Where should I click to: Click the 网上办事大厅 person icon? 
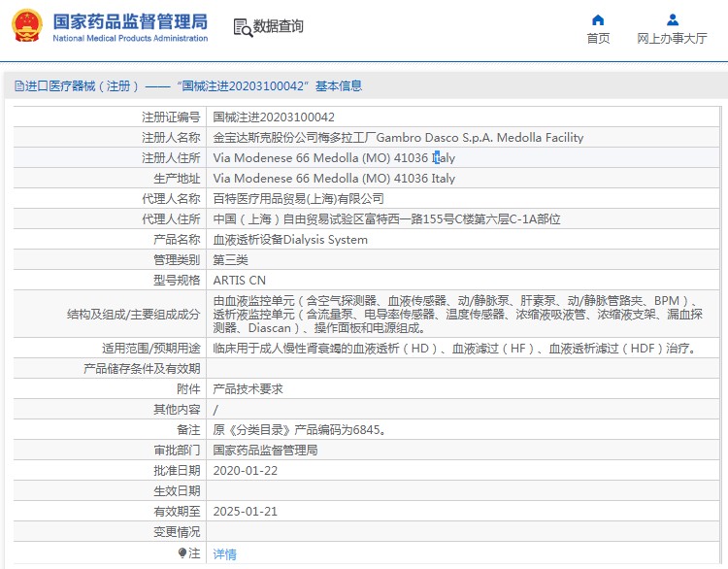(x=672, y=19)
